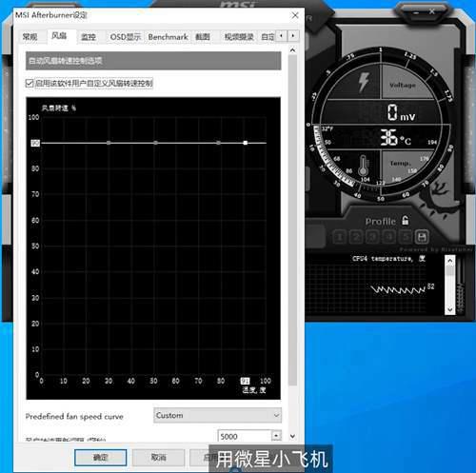Open Predefined fan speed curve Custom dropdown
The width and height of the screenshot is (476, 473).
pos(217,416)
